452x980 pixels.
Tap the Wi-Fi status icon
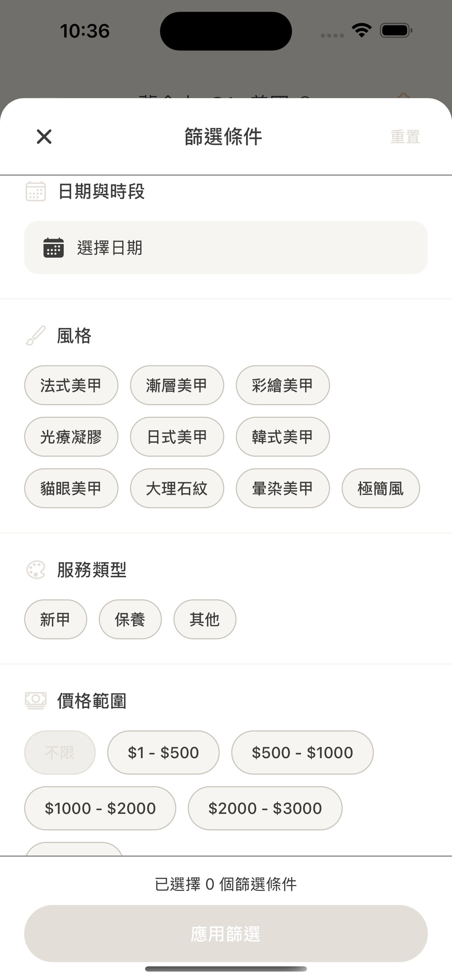pyautogui.click(x=362, y=30)
